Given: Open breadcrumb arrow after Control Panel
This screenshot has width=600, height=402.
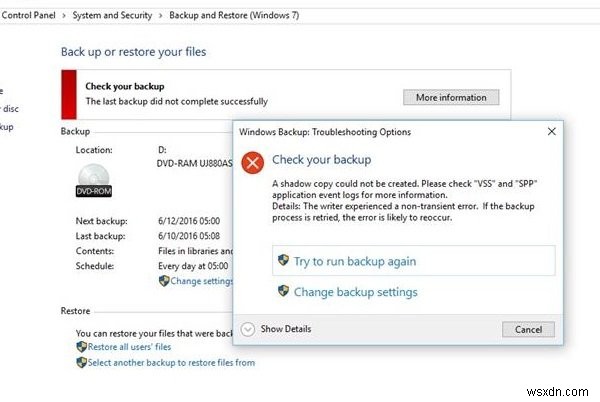Looking at the screenshot, I should click(x=61, y=16).
